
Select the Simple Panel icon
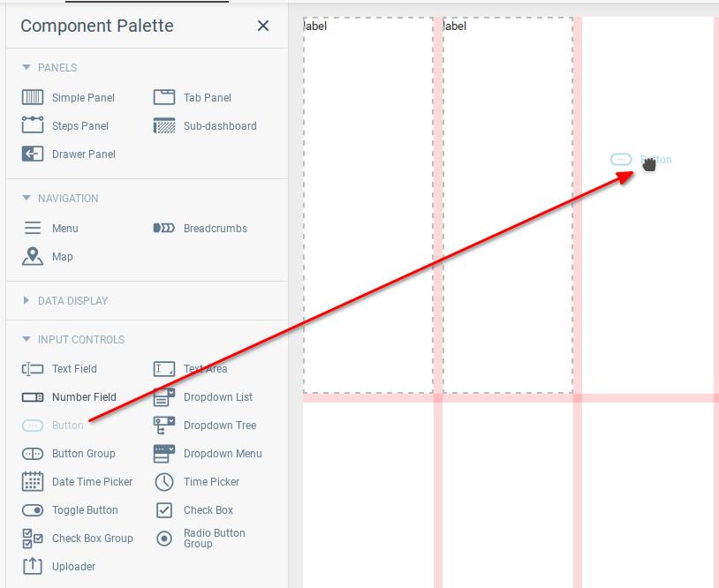(x=33, y=98)
